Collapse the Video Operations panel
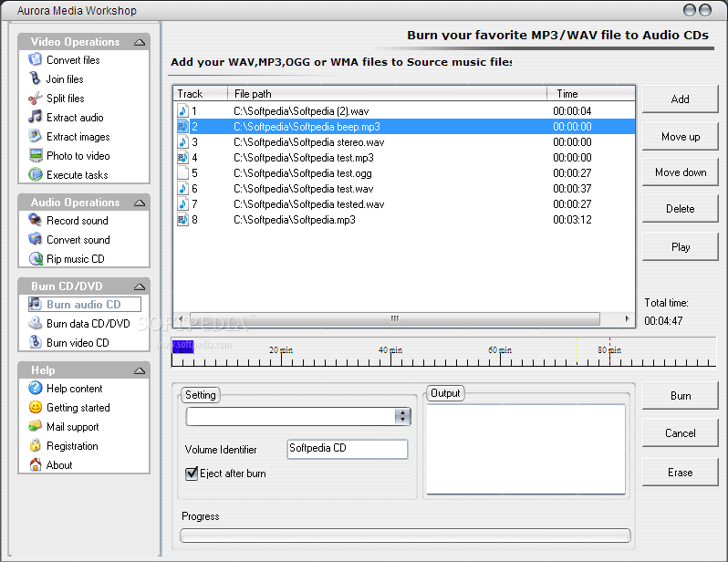The image size is (728, 562). coord(140,42)
